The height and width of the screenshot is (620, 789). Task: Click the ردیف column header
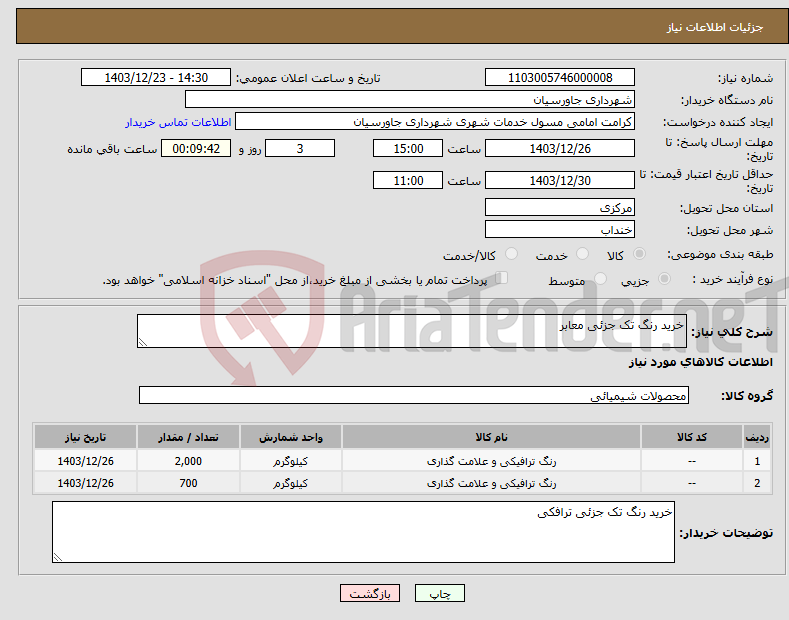point(757,437)
